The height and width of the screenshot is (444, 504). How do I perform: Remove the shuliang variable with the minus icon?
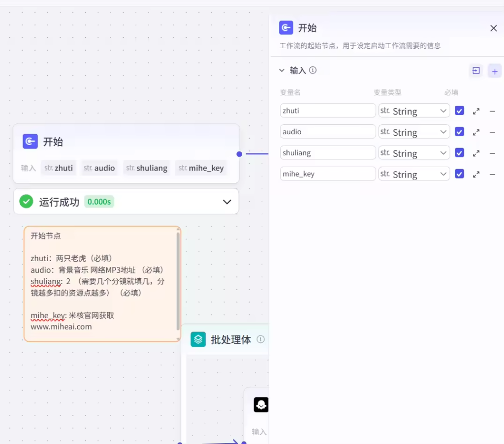coord(492,153)
